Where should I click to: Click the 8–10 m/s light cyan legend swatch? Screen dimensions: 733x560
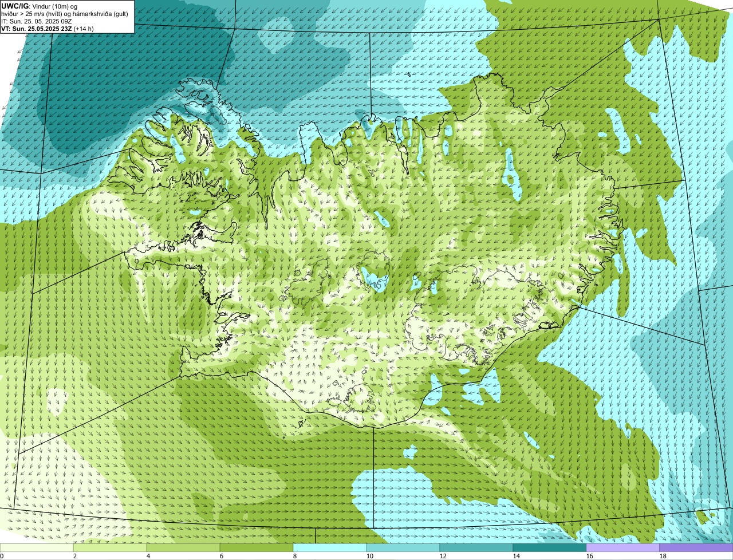point(330,547)
